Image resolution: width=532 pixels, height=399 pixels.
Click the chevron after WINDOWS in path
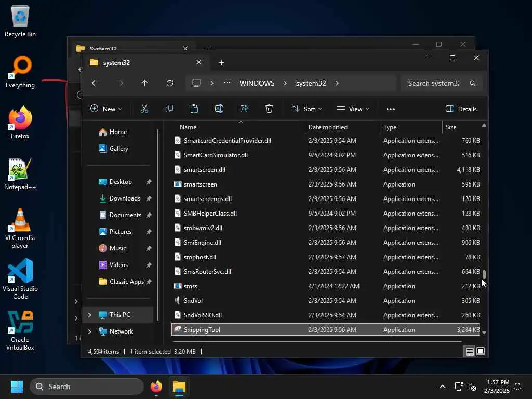285,83
